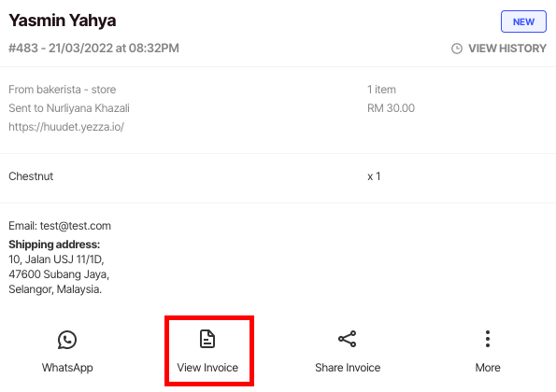
Task: Click the WhatsApp label text
Action: tap(67, 368)
